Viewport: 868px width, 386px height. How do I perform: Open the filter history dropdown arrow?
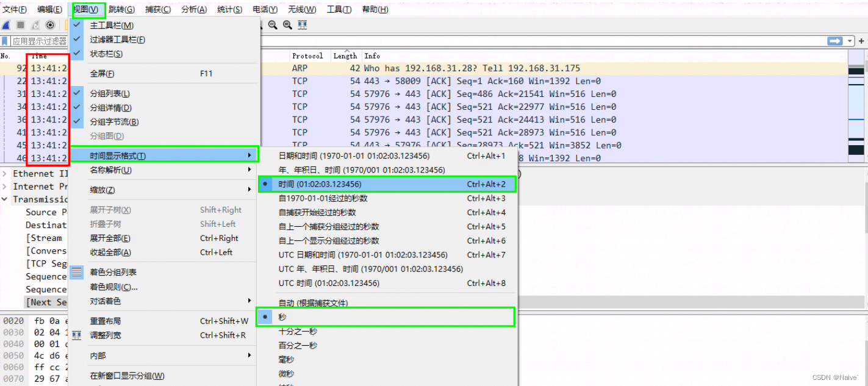pyautogui.click(x=850, y=41)
